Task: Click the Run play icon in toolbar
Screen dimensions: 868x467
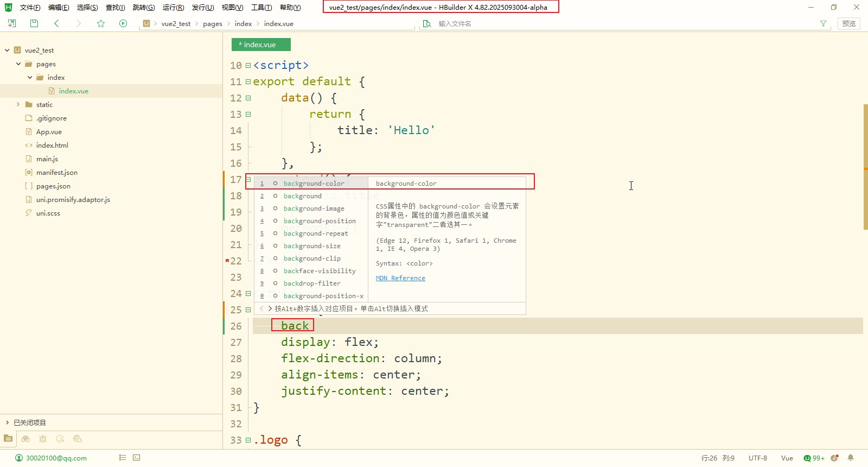Action: pos(123,23)
